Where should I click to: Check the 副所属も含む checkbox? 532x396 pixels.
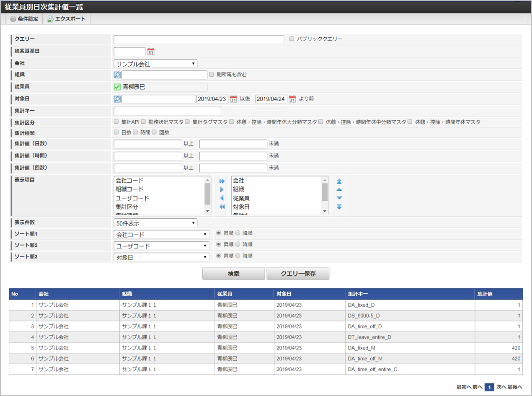pyautogui.click(x=211, y=75)
